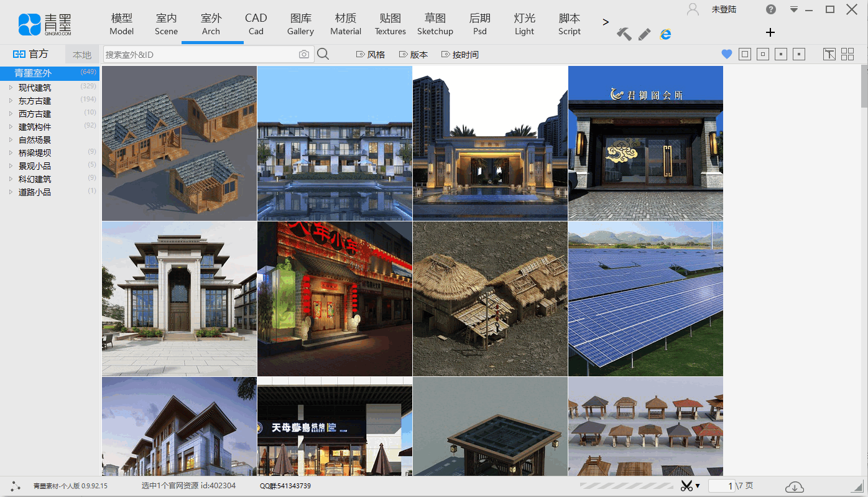Click the 风格 style filter
Image resolution: width=868 pixels, height=497 pixels.
click(371, 55)
